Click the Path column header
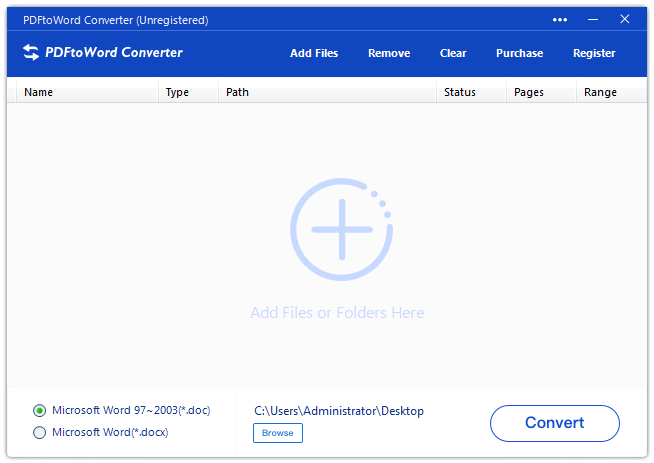 coord(327,92)
